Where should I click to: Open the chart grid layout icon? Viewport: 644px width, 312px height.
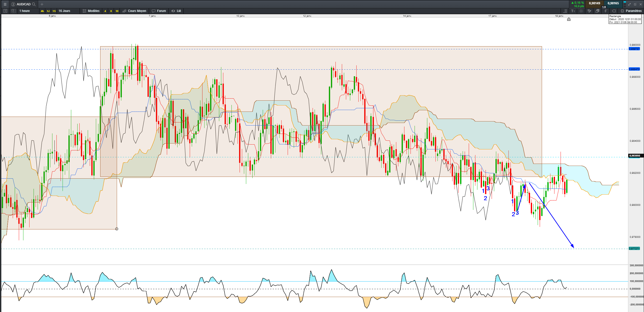pos(14,11)
